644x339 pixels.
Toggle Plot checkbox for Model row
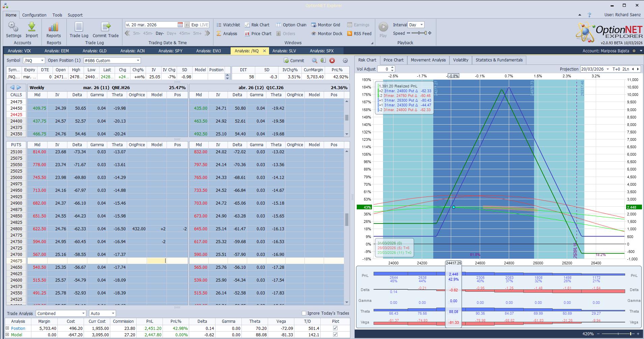click(335, 335)
